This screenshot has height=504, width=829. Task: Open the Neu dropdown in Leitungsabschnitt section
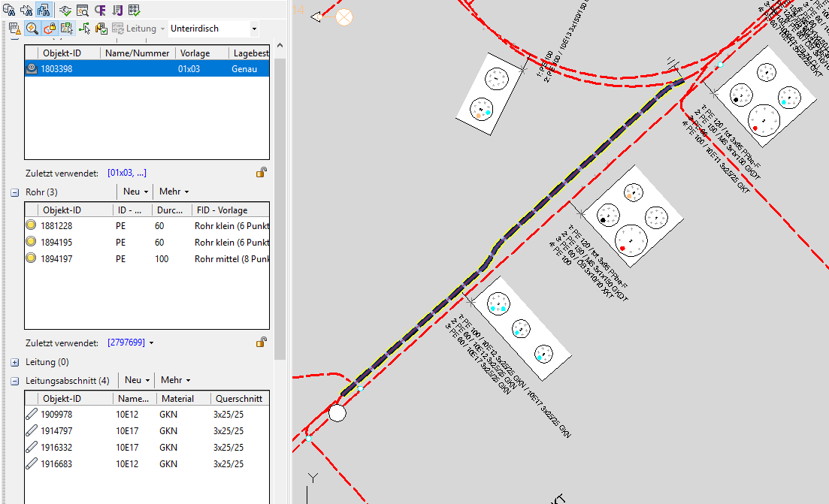point(137,380)
